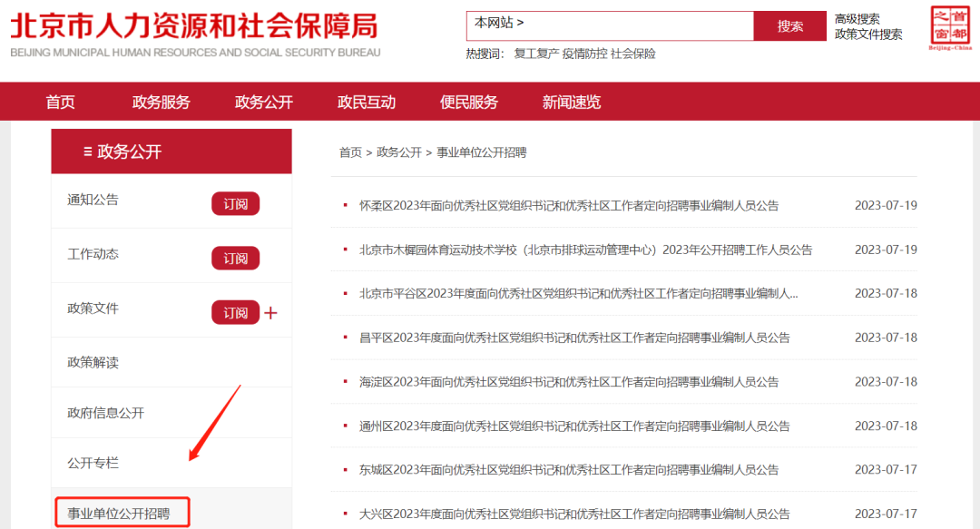This screenshot has height=529, width=980.
Task: Open the 高级搜索 advanced search link
Action: point(857,19)
